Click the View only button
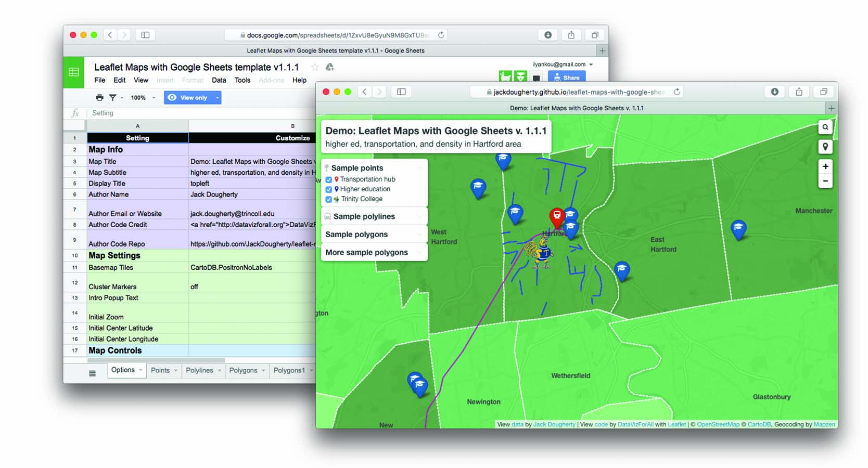Image resolution: width=868 pixels, height=468 pixels. click(188, 97)
